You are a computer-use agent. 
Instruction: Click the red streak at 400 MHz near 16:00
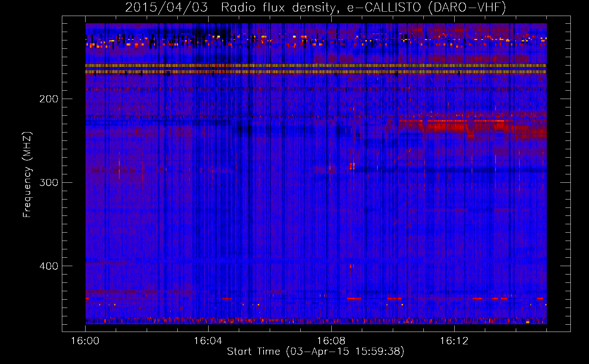[x=106, y=263]
